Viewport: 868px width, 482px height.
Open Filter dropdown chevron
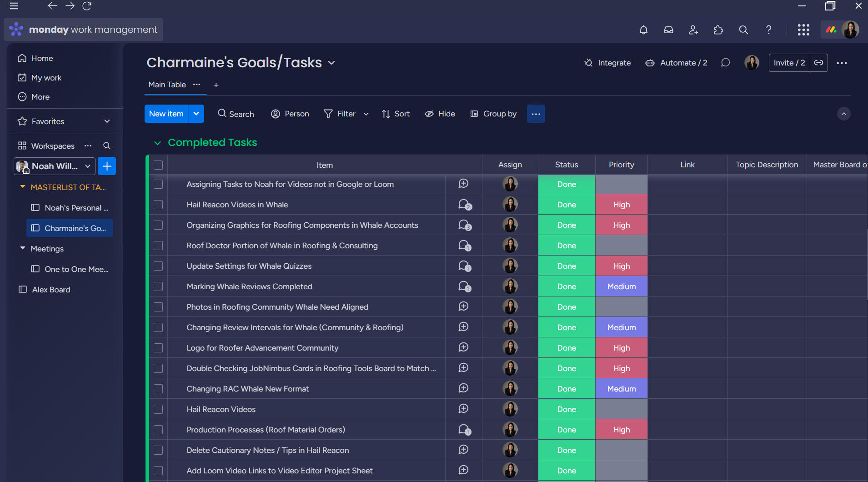click(366, 114)
